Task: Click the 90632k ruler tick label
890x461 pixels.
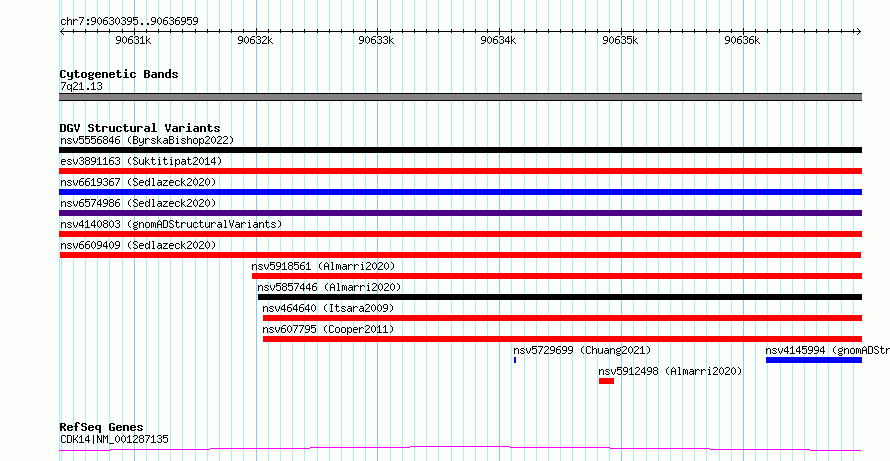Action: point(255,40)
